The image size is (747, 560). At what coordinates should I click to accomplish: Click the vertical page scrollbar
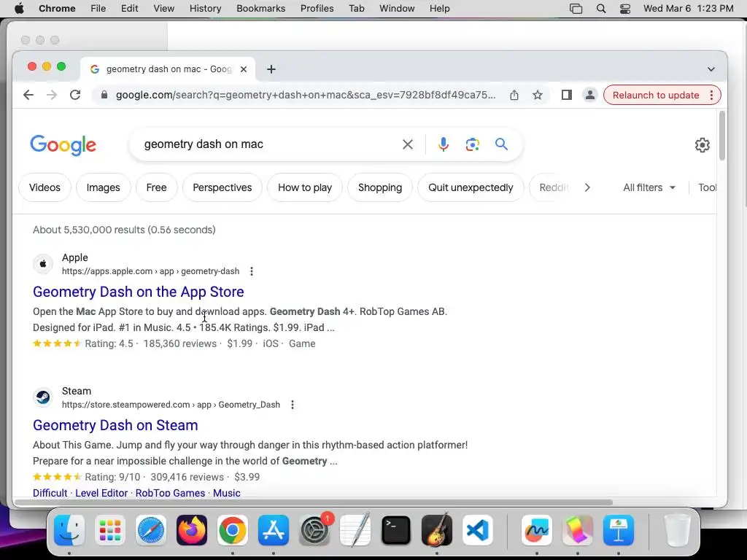721,136
